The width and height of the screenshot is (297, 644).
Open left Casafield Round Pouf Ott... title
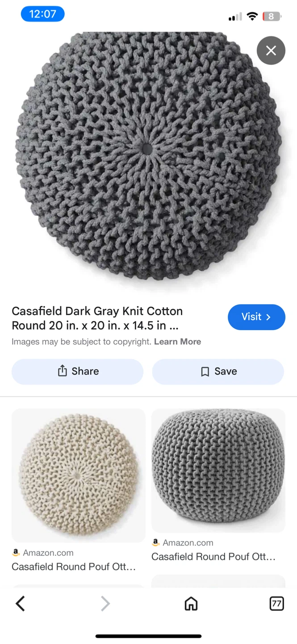pyautogui.click(x=74, y=567)
